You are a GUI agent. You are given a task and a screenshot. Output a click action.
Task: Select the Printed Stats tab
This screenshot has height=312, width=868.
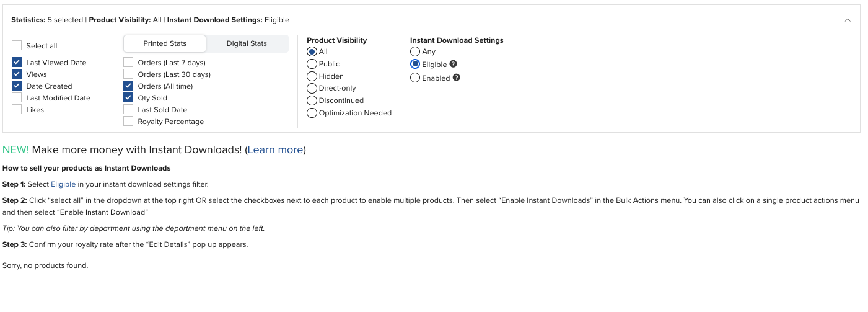tap(165, 43)
